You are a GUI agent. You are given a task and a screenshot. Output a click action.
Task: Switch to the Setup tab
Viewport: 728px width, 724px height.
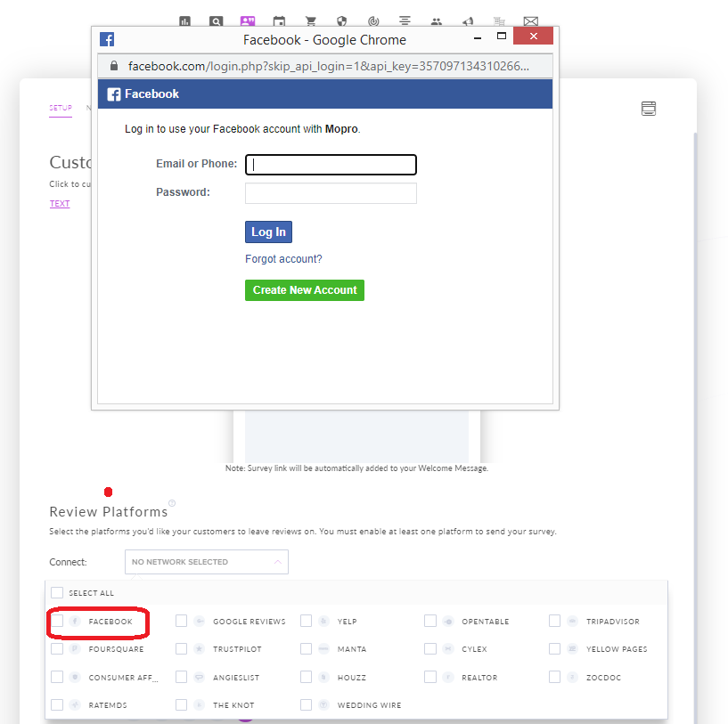61,108
